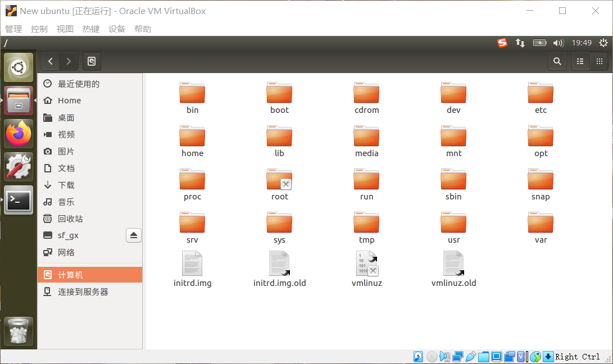Open 最近使用的 in the sidebar
Screen dimensions: 613x364
pyautogui.click(x=90, y=84)
